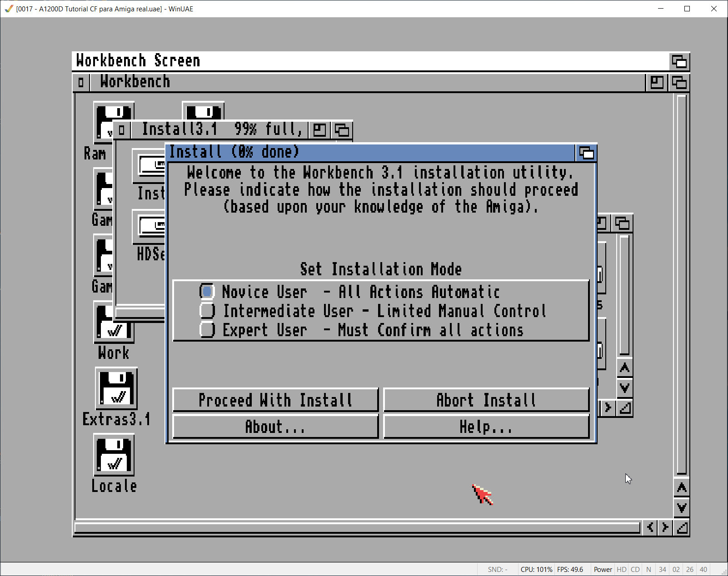
Task: Select the HDSetup drawer icon in Install3.1 window
Action: pos(149,226)
